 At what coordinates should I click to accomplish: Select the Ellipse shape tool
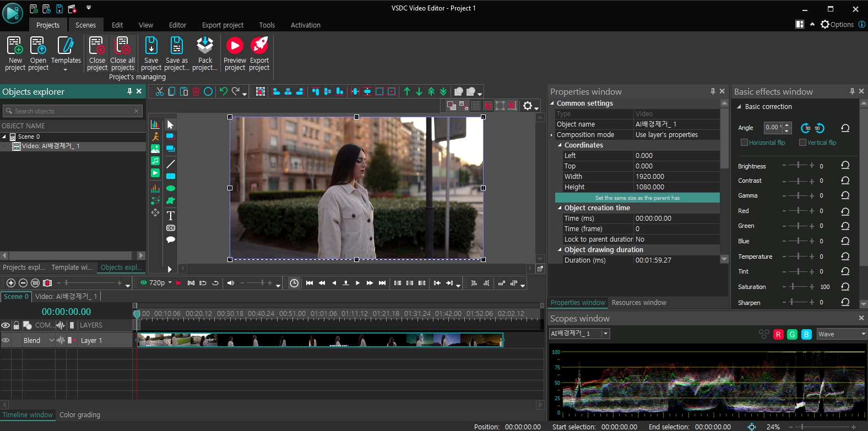171,188
